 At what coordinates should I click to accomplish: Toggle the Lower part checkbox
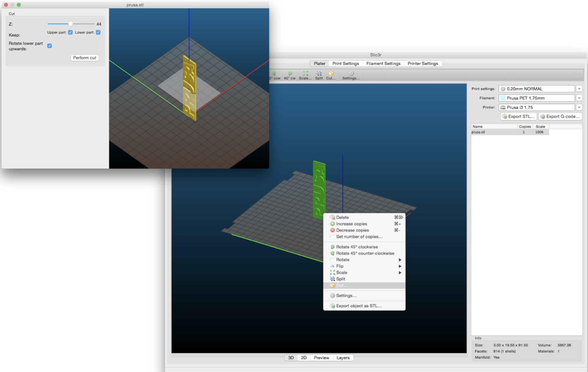pyautogui.click(x=98, y=32)
